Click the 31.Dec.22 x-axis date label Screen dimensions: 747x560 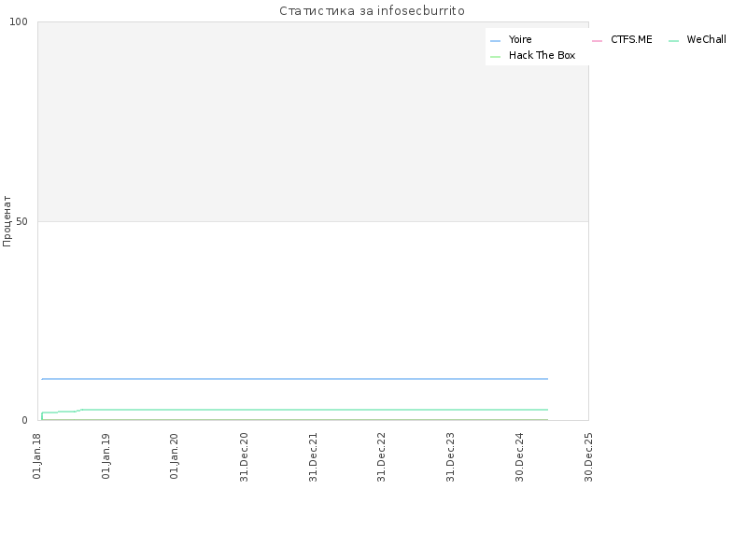[x=381, y=457]
